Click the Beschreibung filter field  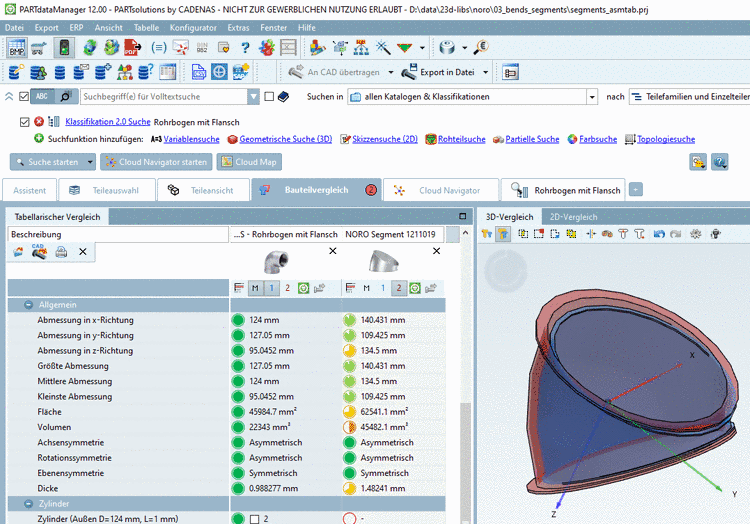pos(118,234)
